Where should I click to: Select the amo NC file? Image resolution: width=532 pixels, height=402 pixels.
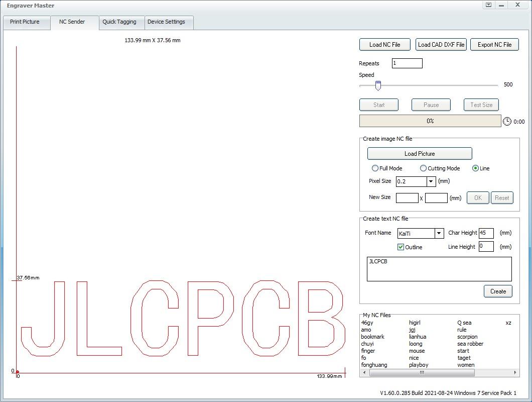point(366,330)
